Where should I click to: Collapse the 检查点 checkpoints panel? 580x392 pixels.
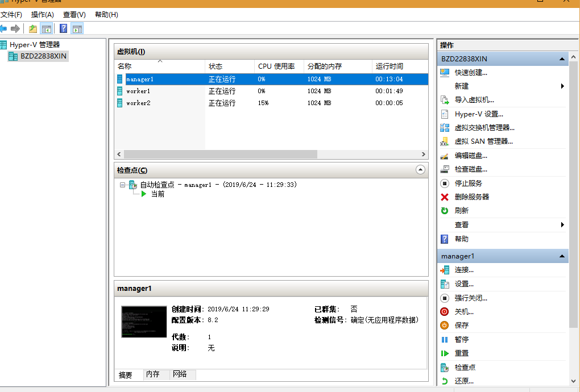420,169
